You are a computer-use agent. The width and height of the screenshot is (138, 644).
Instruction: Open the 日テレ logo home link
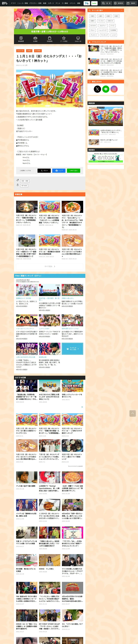click(5, 3)
